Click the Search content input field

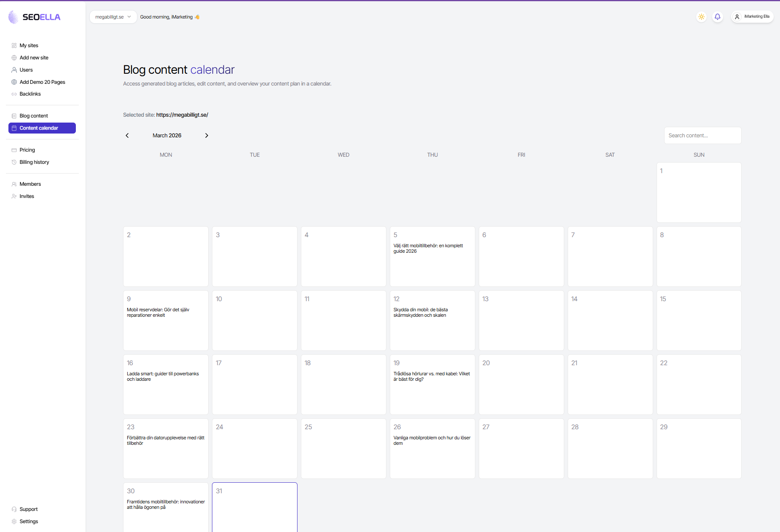[x=702, y=135]
